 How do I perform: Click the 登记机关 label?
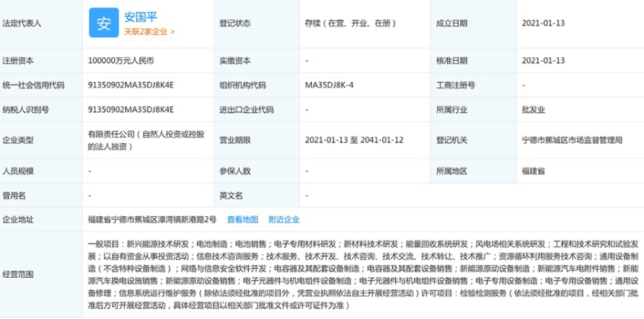click(x=451, y=140)
